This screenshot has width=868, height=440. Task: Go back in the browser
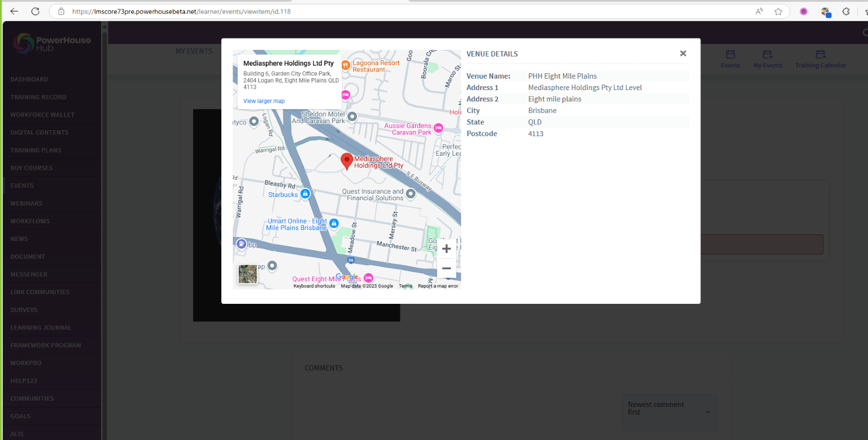pyautogui.click(x=14, y=11)
